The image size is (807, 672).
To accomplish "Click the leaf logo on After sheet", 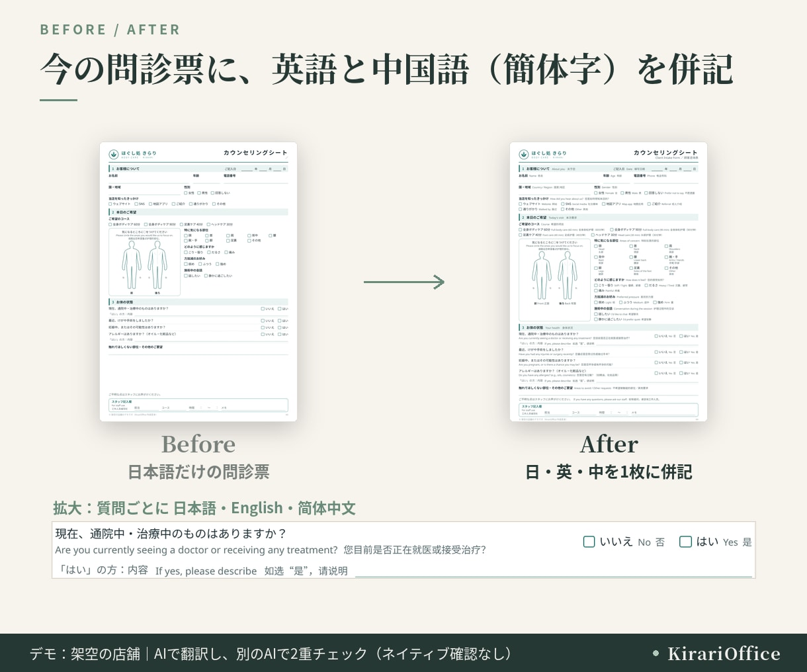I will pos(523,154).
